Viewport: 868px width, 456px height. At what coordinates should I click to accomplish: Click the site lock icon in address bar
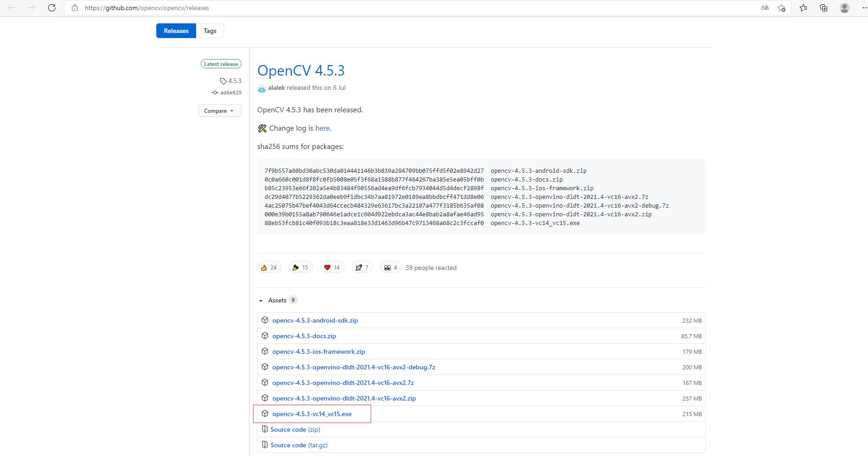75,8
